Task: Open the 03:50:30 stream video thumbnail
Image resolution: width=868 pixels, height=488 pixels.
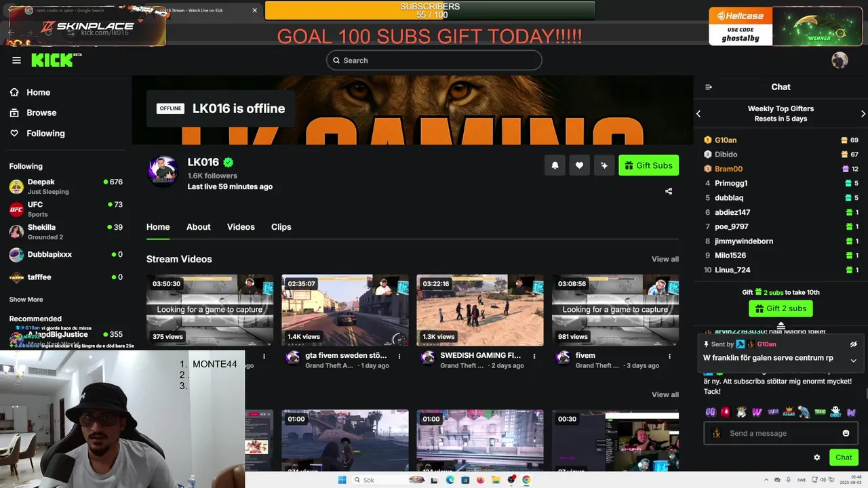Action: 210,310
